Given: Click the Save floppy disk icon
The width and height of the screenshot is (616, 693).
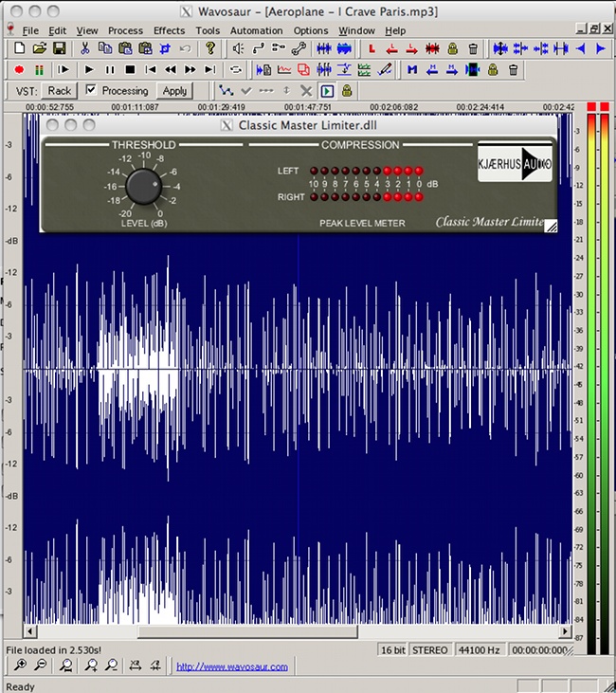Looking at the screenshot, I should pyautogui.click(x=59, y=48).
